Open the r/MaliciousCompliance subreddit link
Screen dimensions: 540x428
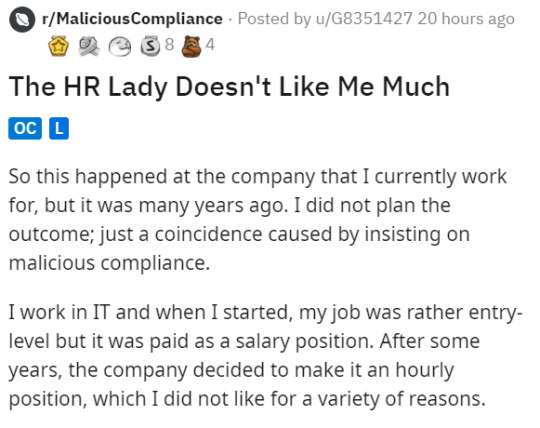coord(132,19)
